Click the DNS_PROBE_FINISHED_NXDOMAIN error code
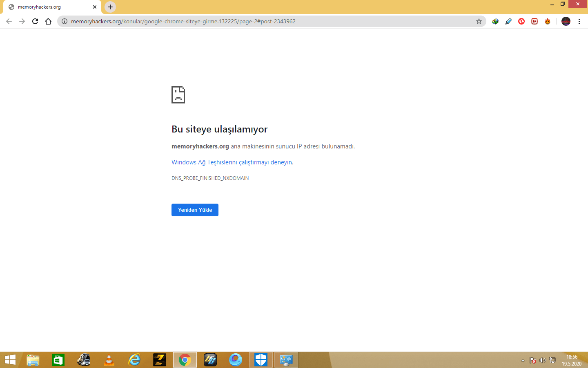 [x=210, y=178]
